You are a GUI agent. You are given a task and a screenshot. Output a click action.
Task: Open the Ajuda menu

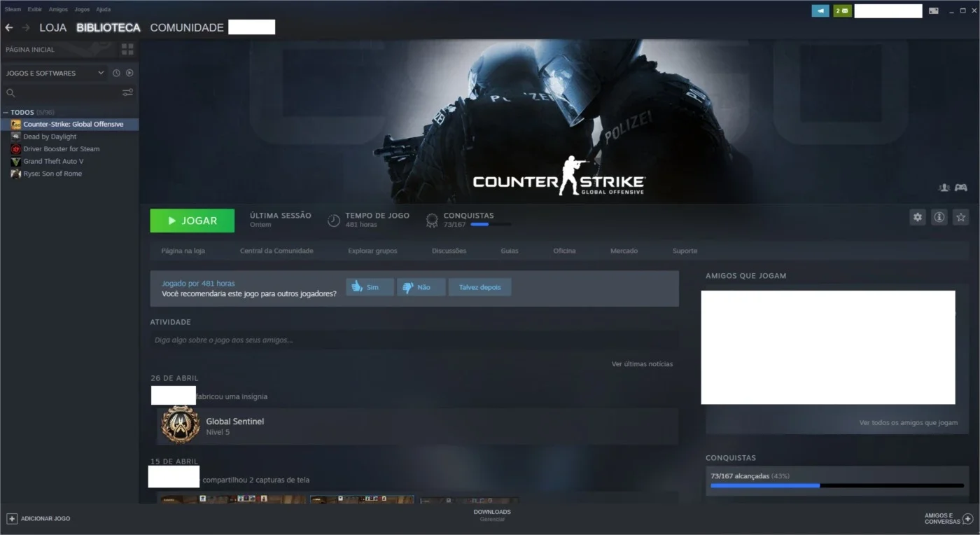[103, 9]
